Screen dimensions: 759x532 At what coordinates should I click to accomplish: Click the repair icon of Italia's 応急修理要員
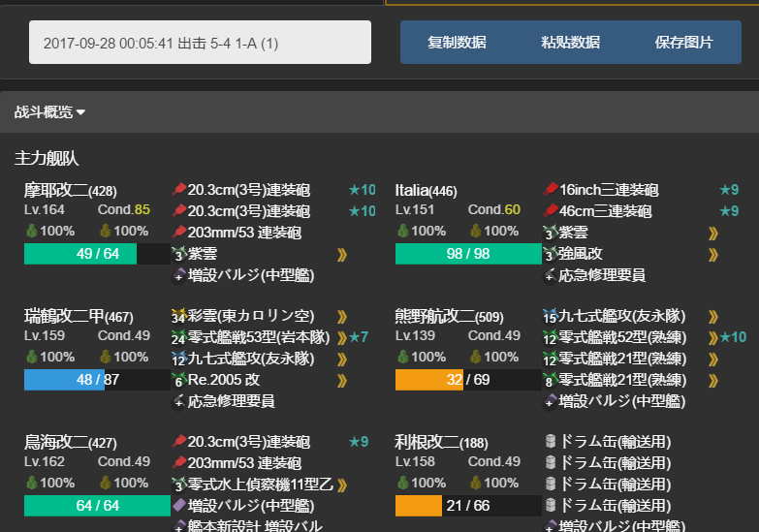(551, 275)
